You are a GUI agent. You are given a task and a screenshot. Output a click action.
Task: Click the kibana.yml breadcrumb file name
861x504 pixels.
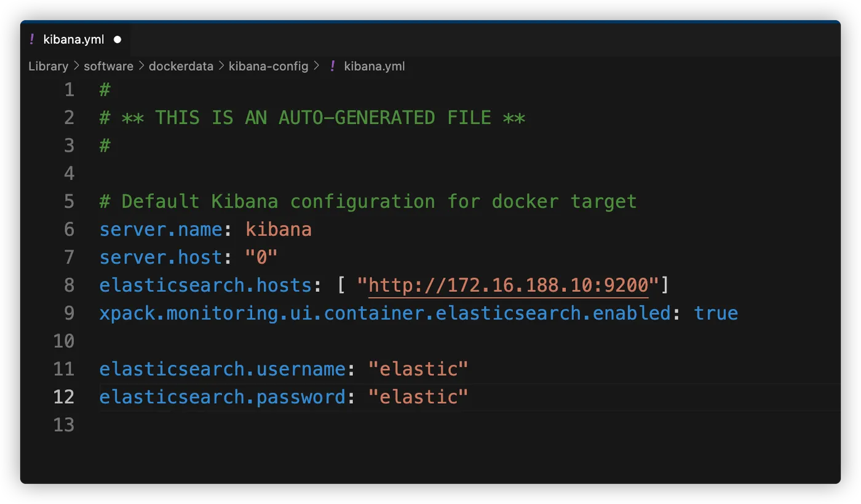(375, 66)
